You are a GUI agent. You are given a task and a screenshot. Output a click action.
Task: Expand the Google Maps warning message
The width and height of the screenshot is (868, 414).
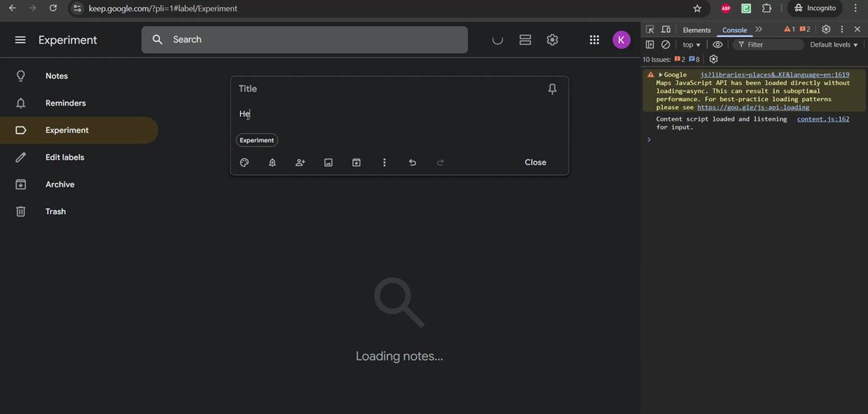(660, 74)
